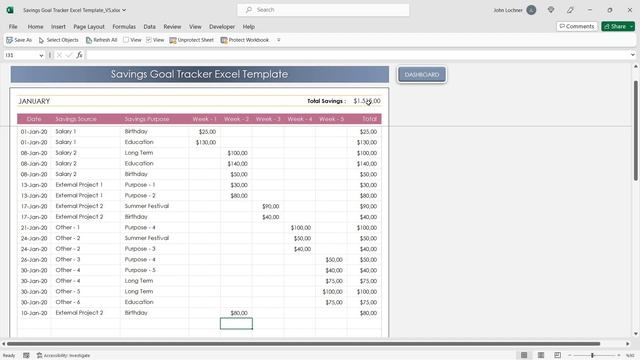Screen dimensions: 640x360
Task: Click the search magnifier icon
Action: 249,10
